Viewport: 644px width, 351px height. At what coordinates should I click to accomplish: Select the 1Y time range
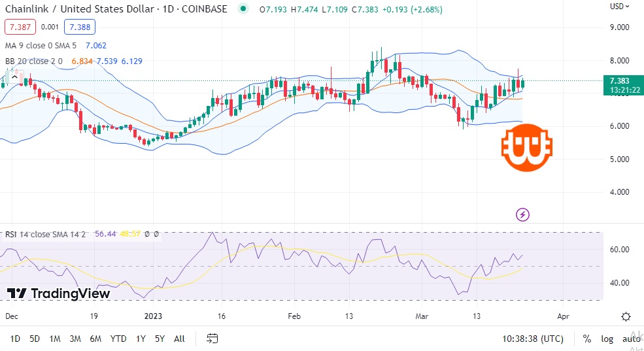pyautogui.click(x=141, y=339)
